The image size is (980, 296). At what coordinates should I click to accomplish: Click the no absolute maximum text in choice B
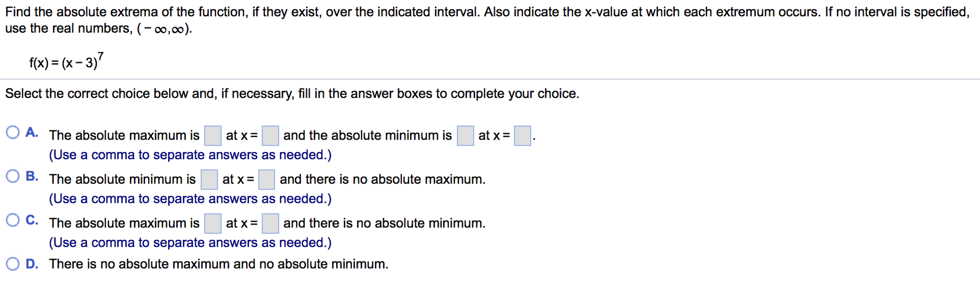pyautogui.click(x=383, y=179)
